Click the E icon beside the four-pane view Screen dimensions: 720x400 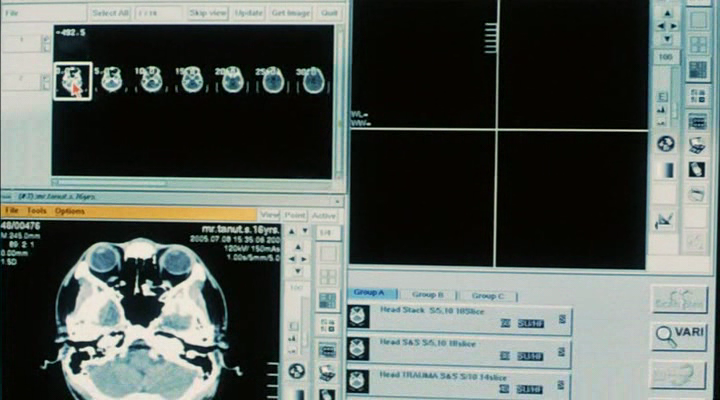tap(662, 97)
